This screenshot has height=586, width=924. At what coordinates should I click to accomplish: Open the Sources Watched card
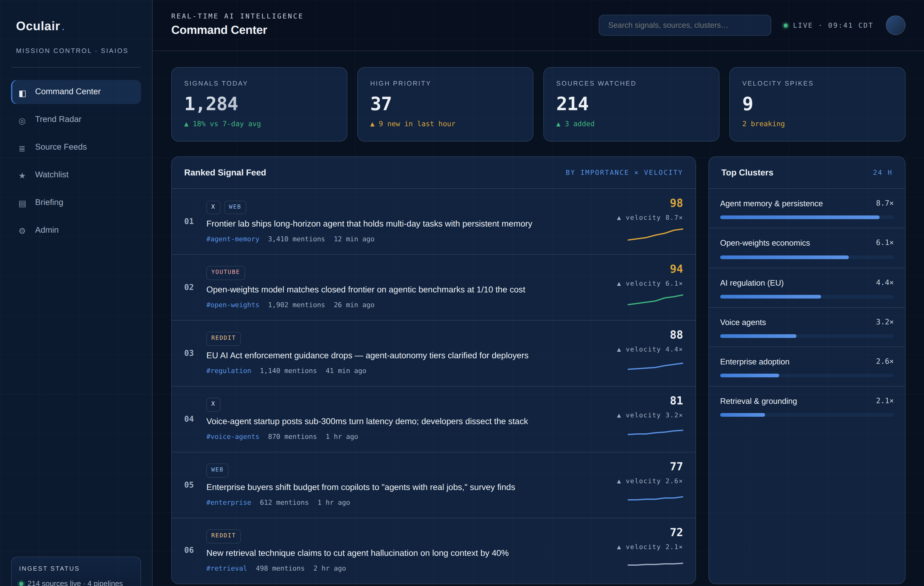[631, 104]
